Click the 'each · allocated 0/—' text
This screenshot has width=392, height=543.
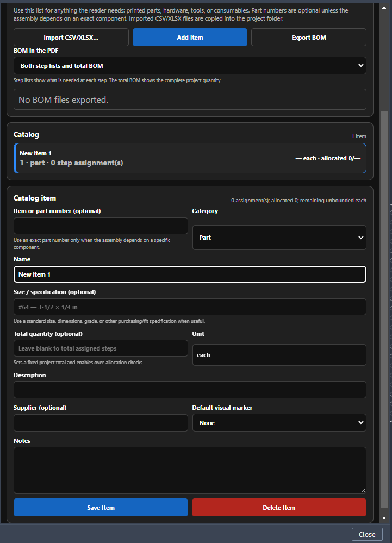tap(328, 158)
